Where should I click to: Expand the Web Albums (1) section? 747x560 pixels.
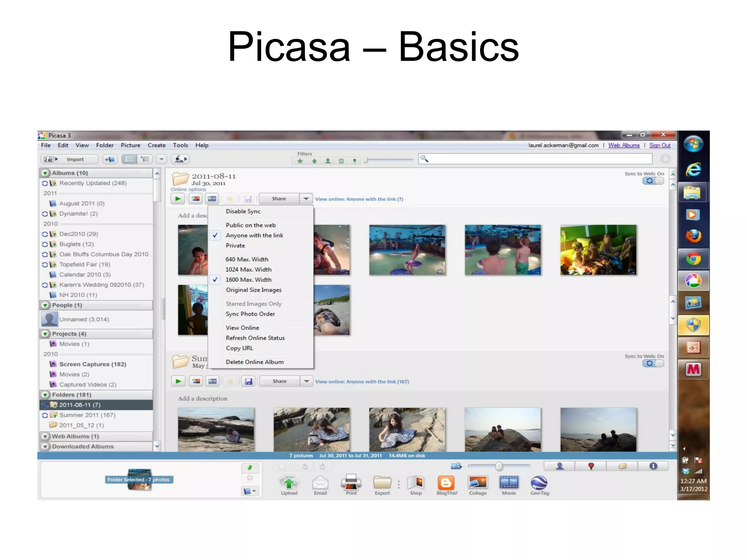pyautogui.click(x=45, y=436)
